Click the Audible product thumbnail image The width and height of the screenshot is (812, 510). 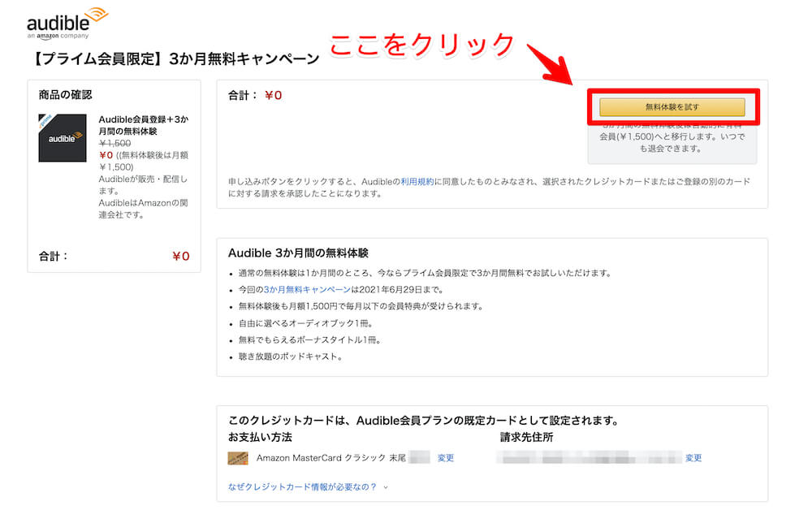[63, 138]
